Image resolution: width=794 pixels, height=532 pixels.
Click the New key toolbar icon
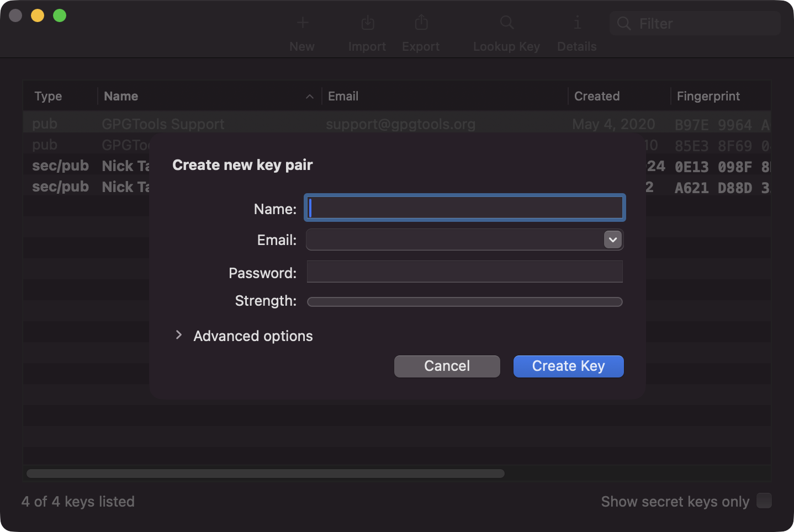pos(302,23)
